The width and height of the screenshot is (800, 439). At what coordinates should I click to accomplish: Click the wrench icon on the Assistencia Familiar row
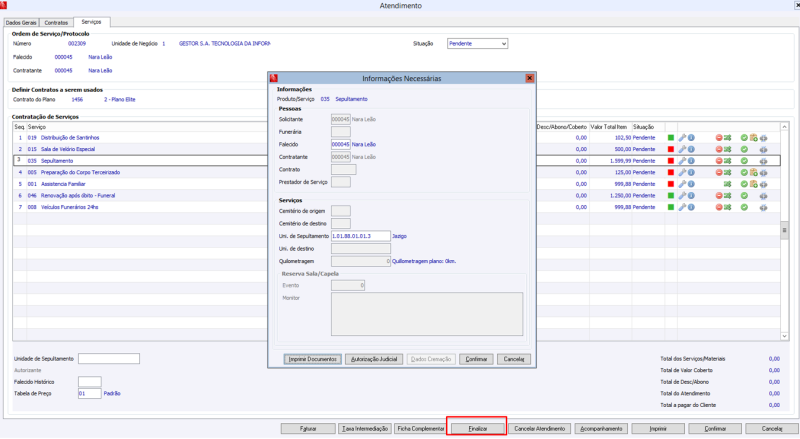(682, 184)
